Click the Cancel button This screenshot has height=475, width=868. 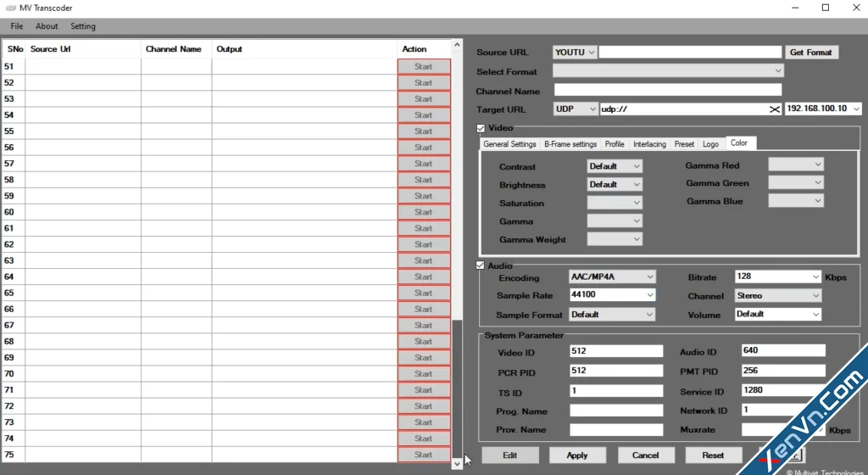(x=645, y=455)
